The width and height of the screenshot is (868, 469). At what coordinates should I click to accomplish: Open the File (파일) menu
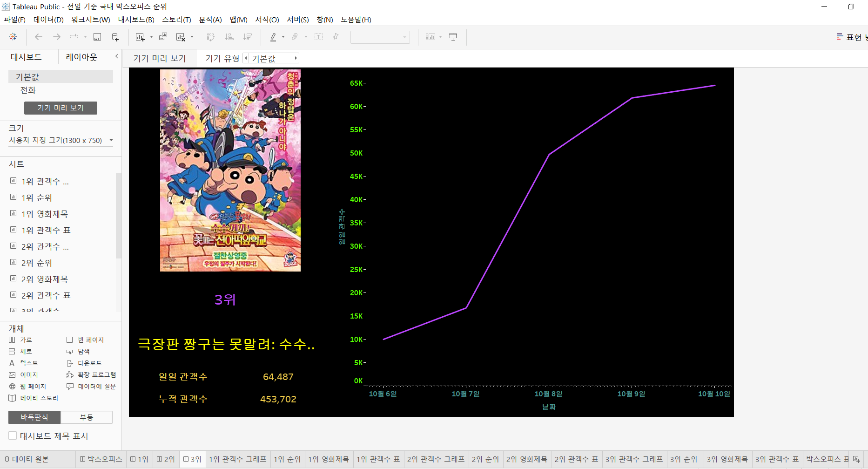tap(14, 20)
